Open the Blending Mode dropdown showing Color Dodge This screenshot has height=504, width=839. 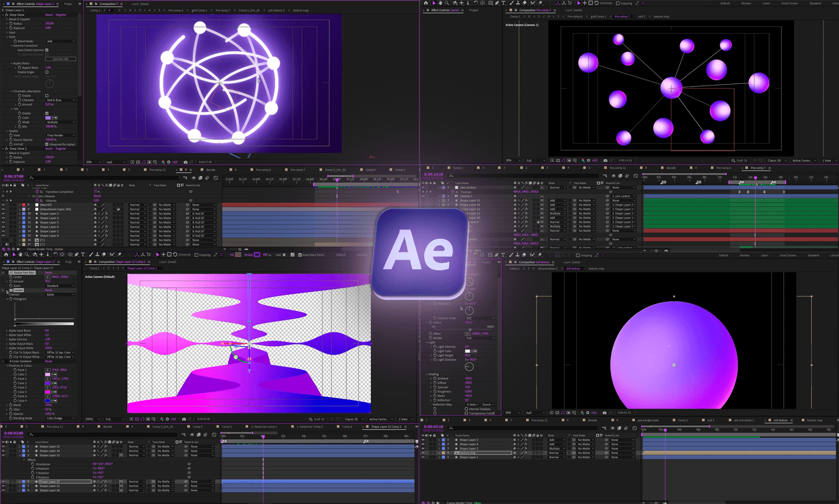point(61,418)
